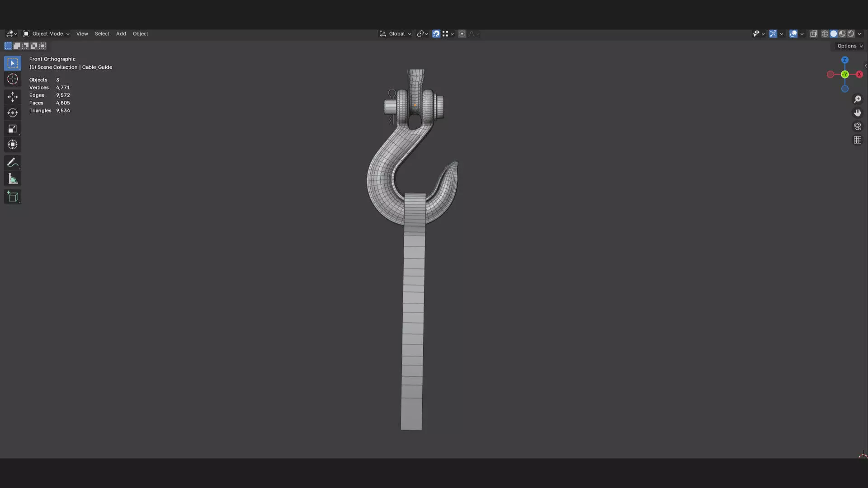Select the Annotate tool
868x488 pixels.
[x=13, y=163]
